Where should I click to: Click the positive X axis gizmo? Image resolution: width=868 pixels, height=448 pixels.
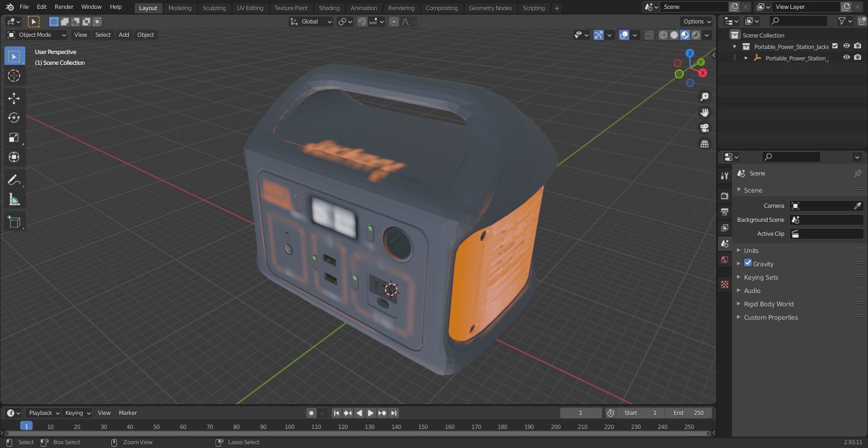pyautogui.click(x=703, y=73)
